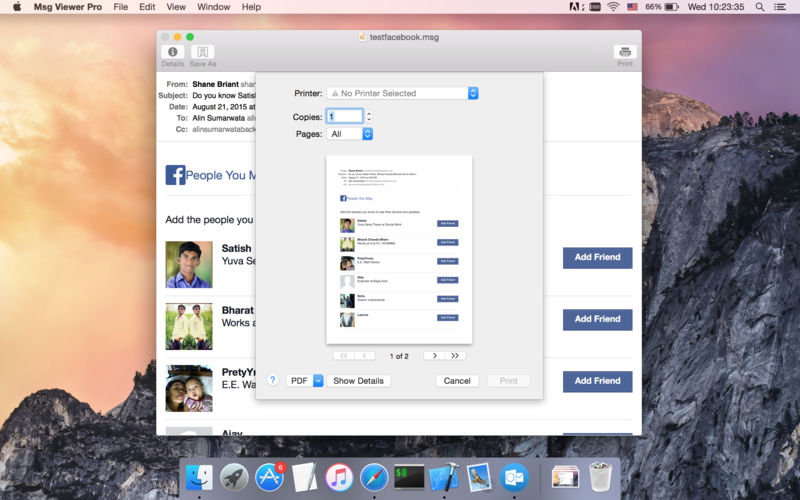
Task: Open Finder from the Dock
Action: [199, 477]
